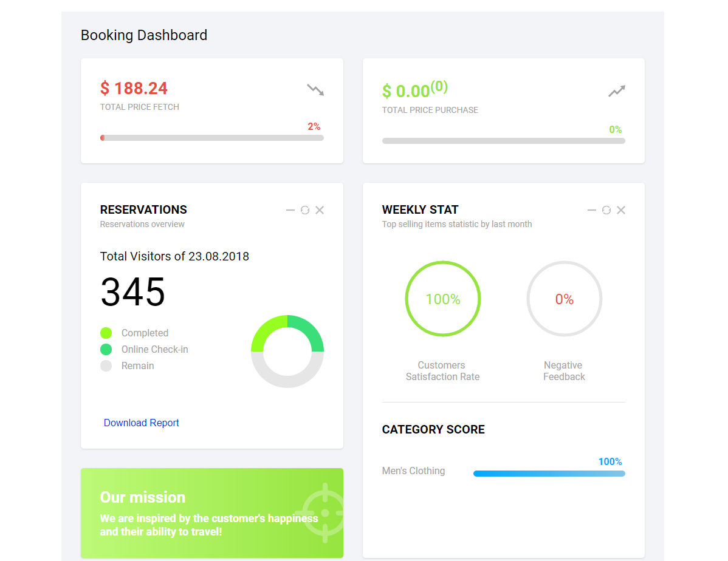The image size is (728, 561).
Task: Click the CATEGORY SCORE heading
Action: [x=433, y=430]
